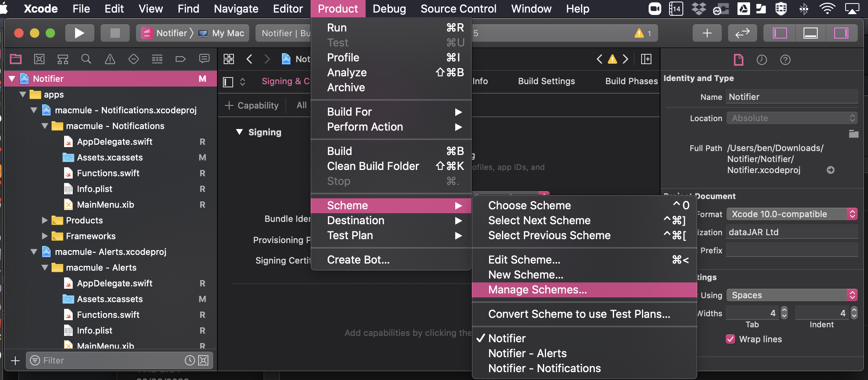
Task: Open the Location dropdown
Action: pos(792,118)
